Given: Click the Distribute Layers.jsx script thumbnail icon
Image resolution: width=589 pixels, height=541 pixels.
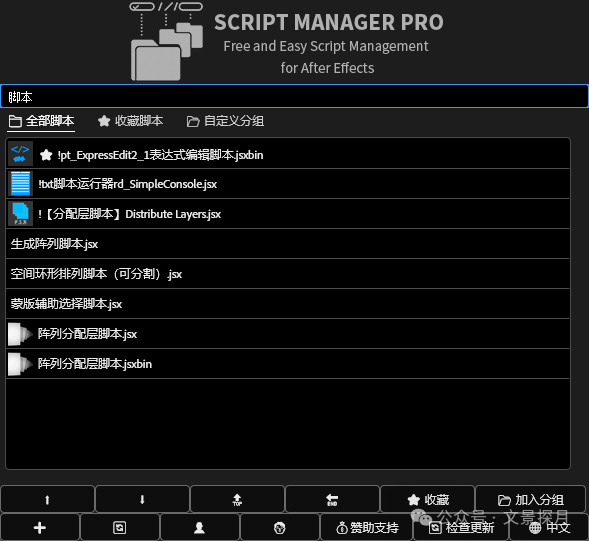Looking at the screenshot, I should 20,214.
